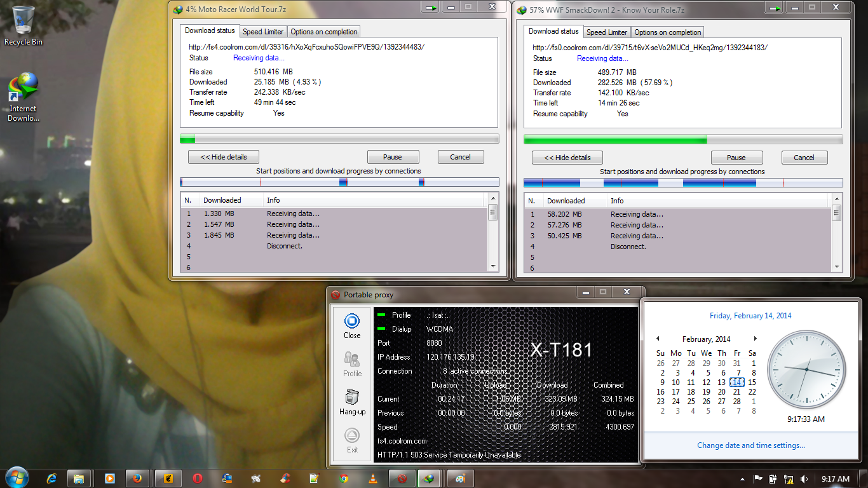Click the Moto Racer download progress bar

[x=339, y=139]
